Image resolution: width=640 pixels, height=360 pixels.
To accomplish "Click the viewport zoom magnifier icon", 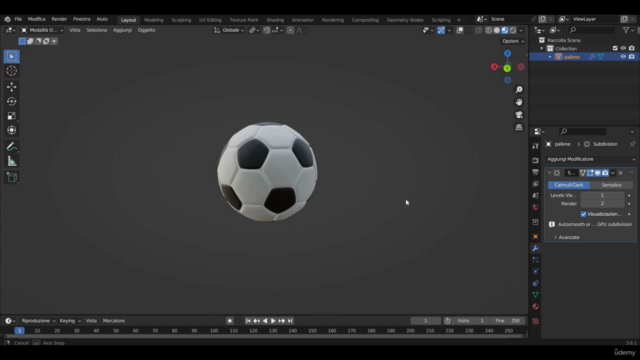I will [x=519, y=89].
